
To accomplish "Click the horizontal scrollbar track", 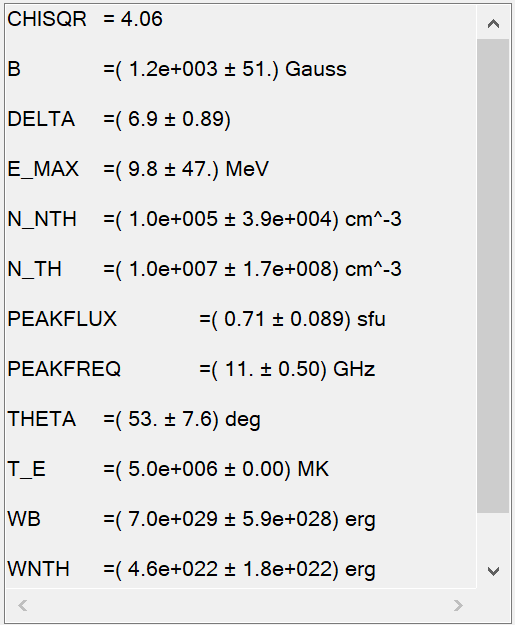I will pyautogui.click(x=240, y=605).
